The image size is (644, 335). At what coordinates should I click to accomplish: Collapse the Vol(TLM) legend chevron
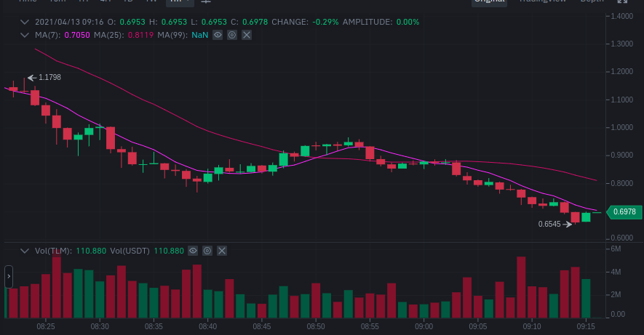(25, 251)
